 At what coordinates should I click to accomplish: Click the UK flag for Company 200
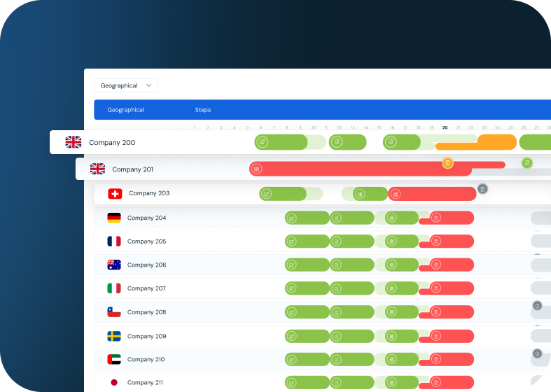tap(74, 142)
